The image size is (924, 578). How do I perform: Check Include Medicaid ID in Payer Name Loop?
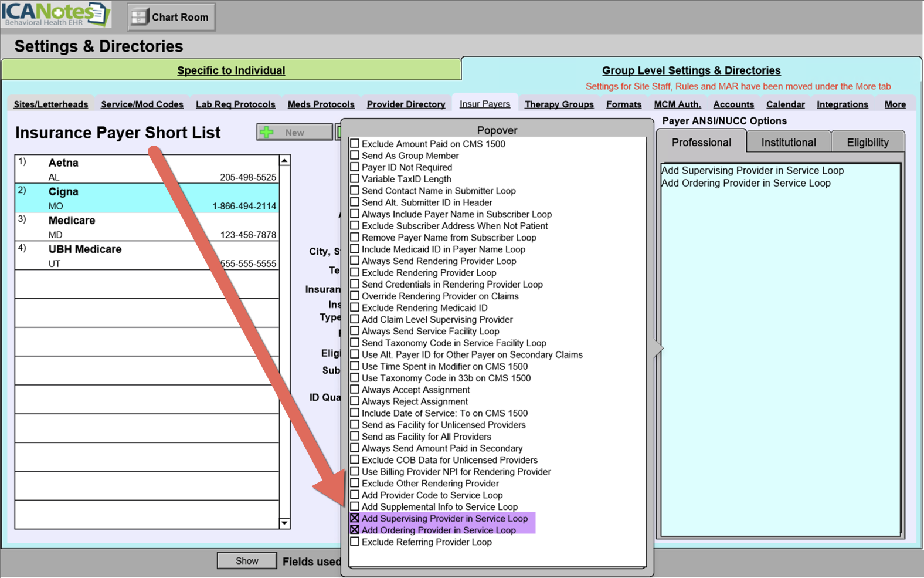pos(355,249)
